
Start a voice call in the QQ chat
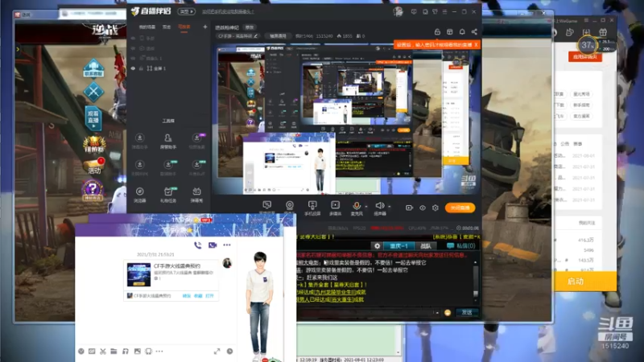[197, 245]
